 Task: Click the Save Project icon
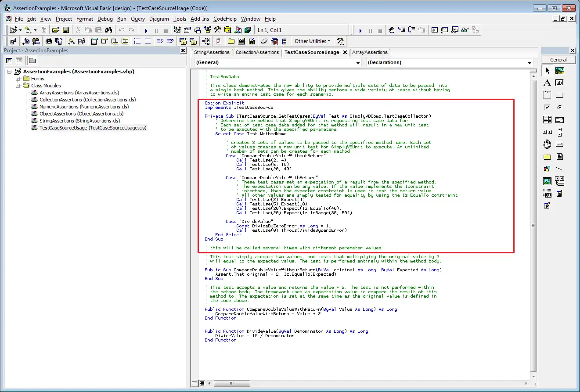66,30
